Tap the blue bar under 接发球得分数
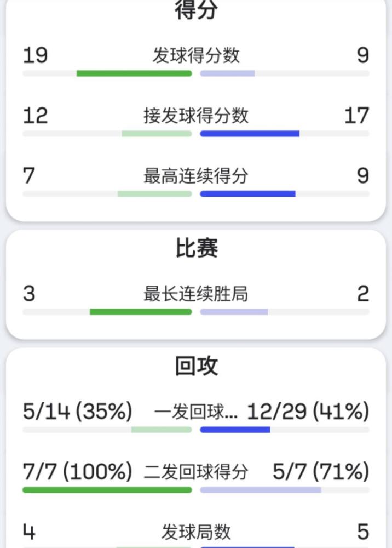This screenshot has width=392, height=548. [250, 134]
